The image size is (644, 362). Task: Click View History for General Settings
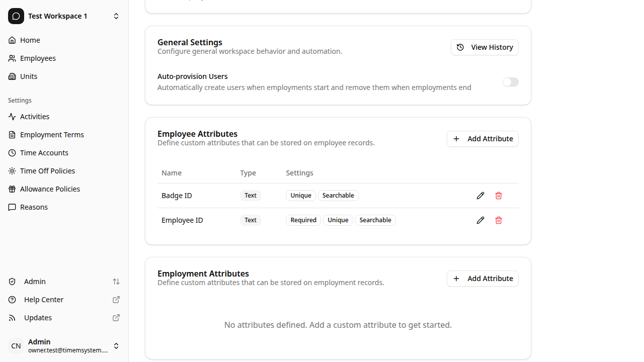(485, 47)
